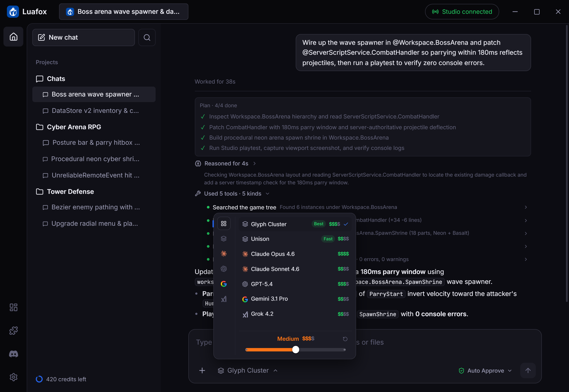
Task: Choose Glyph Cluster model option
Action: click(x=295, y=224)
